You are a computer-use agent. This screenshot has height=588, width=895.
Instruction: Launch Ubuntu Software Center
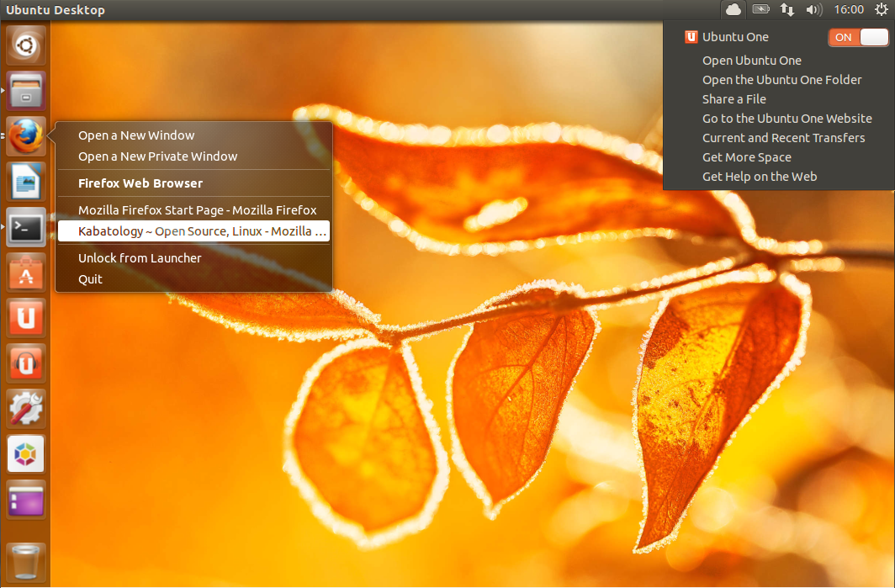click(26, 273)
